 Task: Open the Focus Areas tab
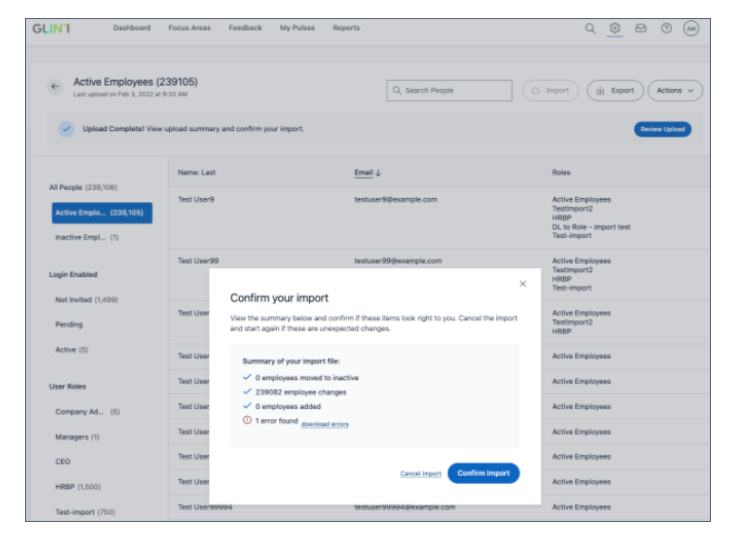(x=190, y=28)
